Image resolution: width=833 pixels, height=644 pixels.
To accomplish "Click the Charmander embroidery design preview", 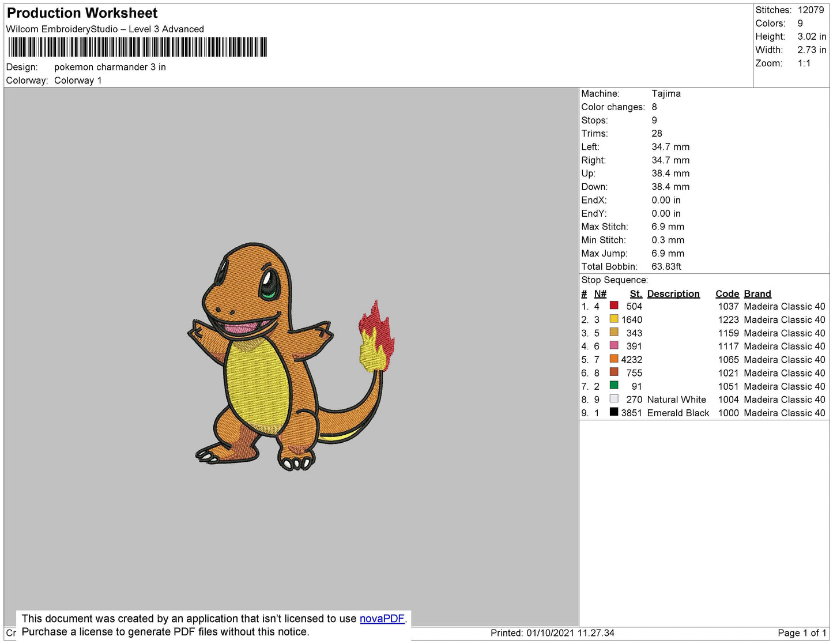I will point(291,356).
